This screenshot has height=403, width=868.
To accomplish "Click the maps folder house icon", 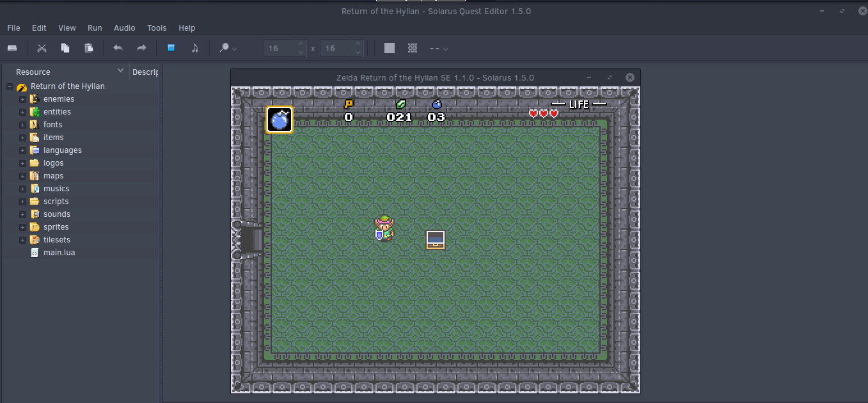I will coord(35,176).
